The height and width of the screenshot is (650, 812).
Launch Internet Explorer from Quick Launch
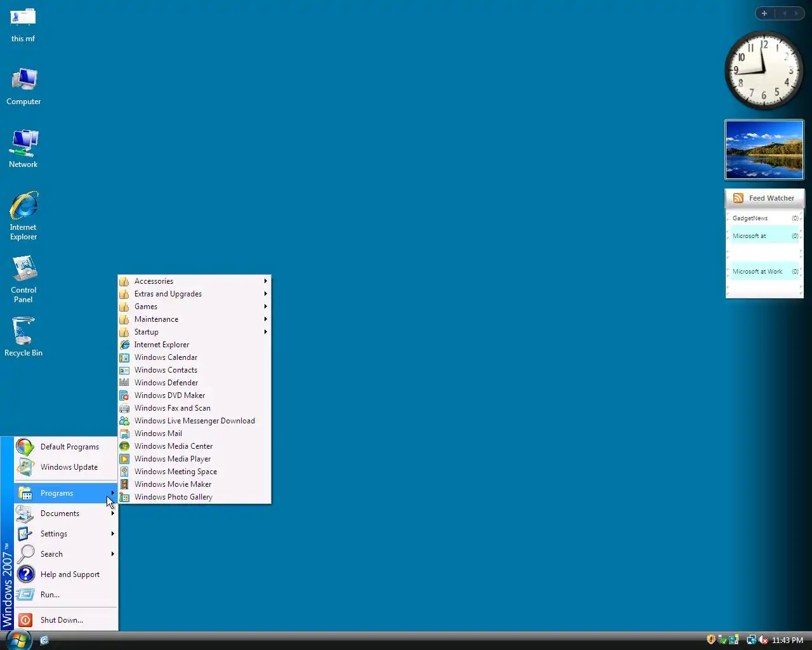tap(44, 640)
